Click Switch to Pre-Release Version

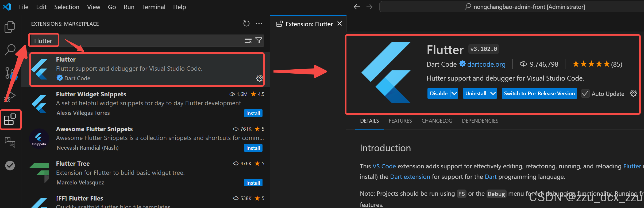[539, 93]
